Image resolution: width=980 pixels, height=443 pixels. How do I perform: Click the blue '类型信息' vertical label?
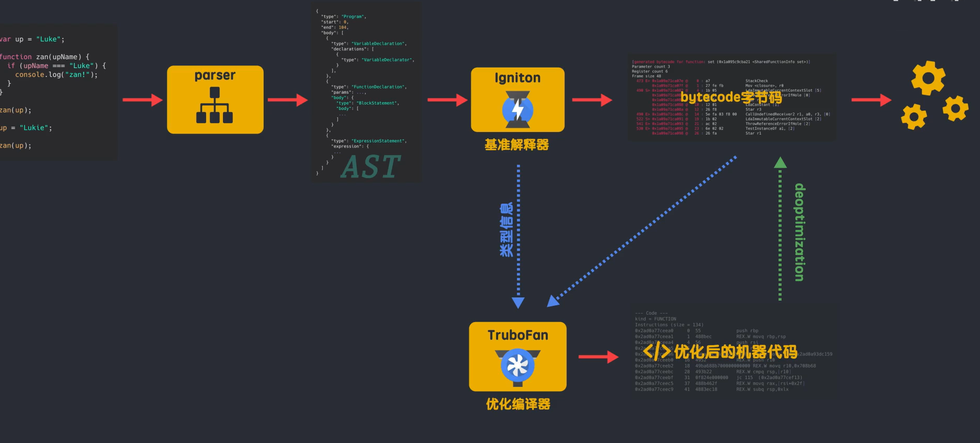[x=506, y=229]
